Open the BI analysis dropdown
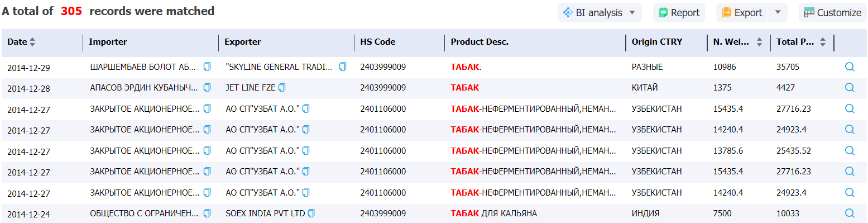This screenshot has height=223, width=868. click(600, 13)
